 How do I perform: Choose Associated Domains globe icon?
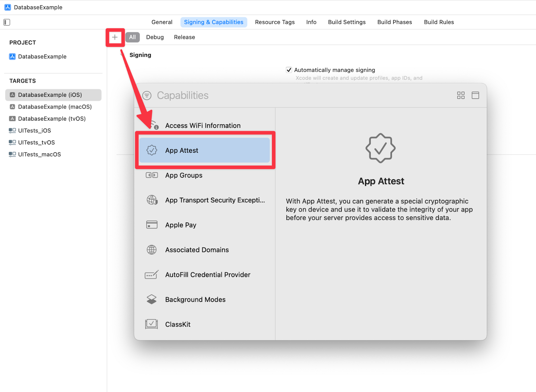coord(152,250)
